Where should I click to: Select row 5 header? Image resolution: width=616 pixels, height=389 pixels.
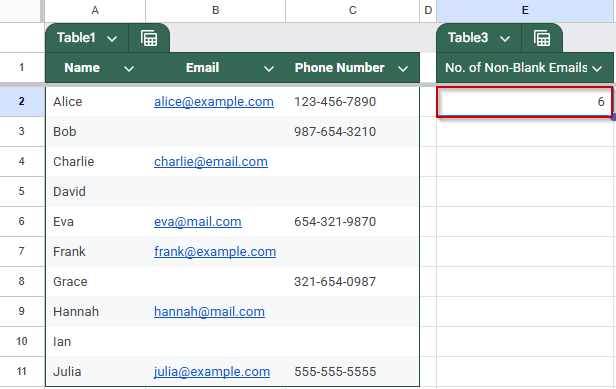tap(22, 191)
